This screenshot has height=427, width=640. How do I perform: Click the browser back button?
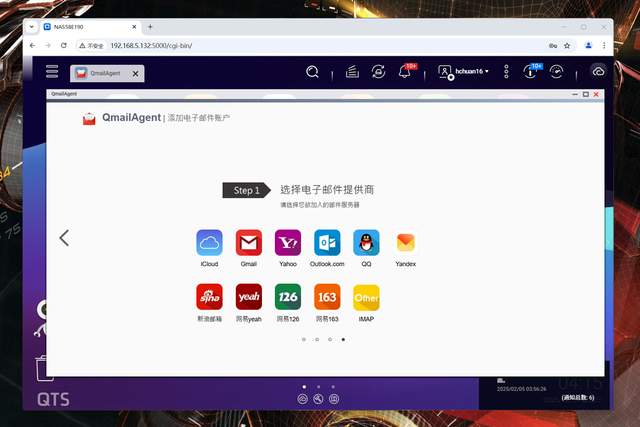(32, 45)
